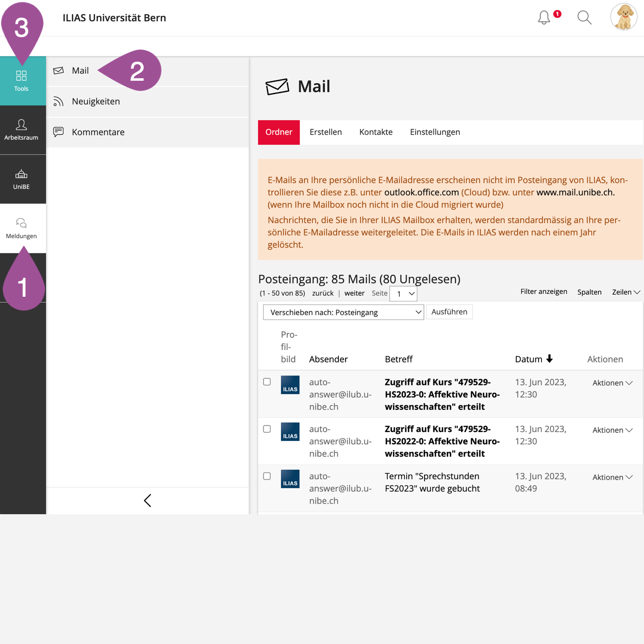Viewport: 644px width, 644px height.
Task: Open the notification bell icon
Action: point(544,18)
